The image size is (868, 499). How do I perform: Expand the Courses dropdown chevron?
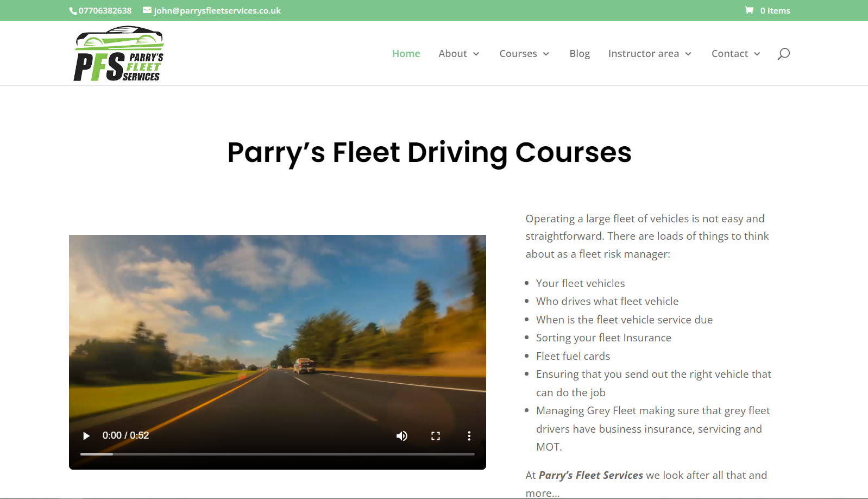coord(546,54)
